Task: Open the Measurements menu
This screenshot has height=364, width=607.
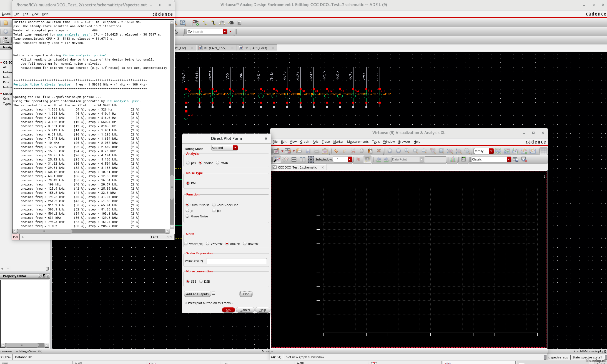Action: tap(358, 142)
